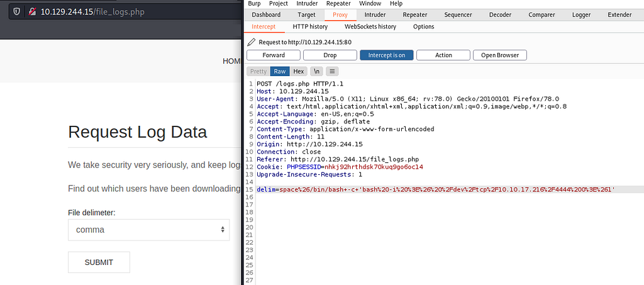Switch to the Decoder tab

(501, 14)
